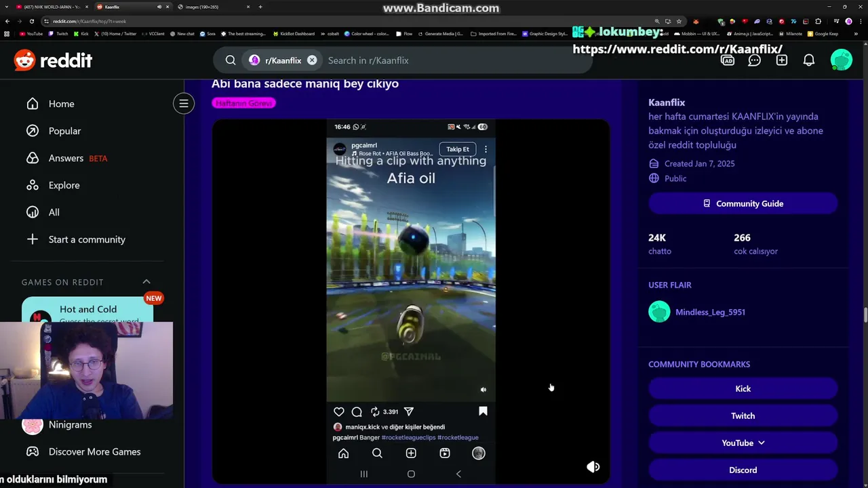Open Reddit chat messages
Viewport: 868px width, 488px height.
tap(754, 60)
